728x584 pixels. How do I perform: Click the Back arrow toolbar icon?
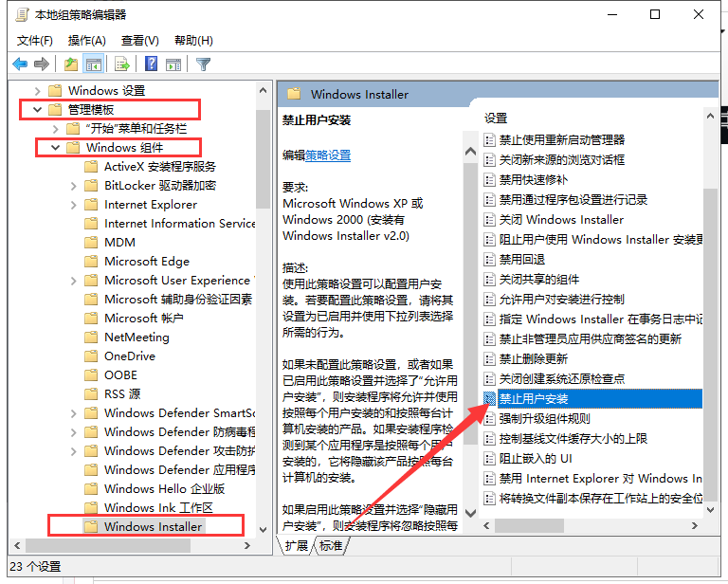(x=20, y=64)
